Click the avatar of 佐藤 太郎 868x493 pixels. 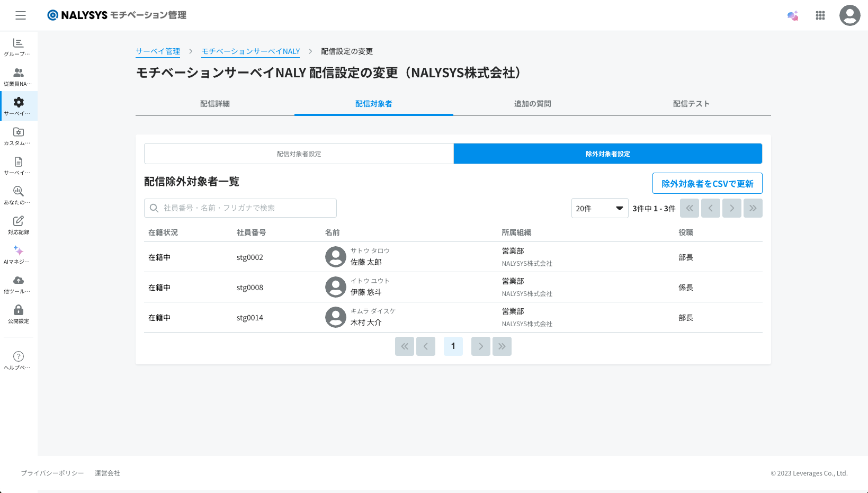pyautogui.click(x=336, y=257)
